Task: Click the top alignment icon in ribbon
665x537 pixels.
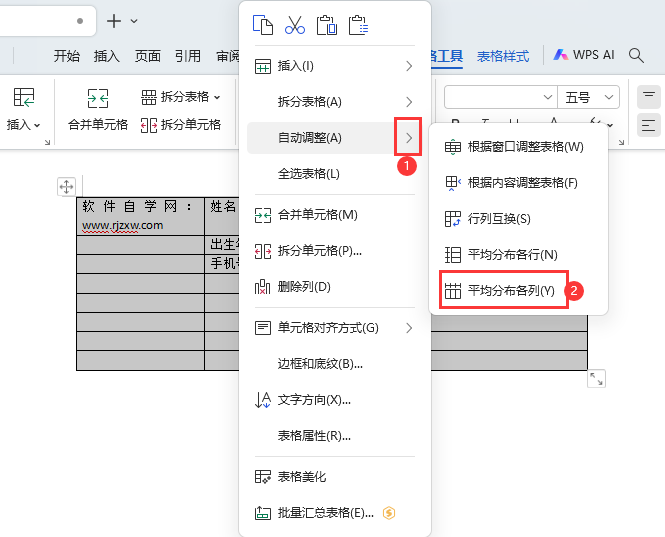Action: click(648, 96)
